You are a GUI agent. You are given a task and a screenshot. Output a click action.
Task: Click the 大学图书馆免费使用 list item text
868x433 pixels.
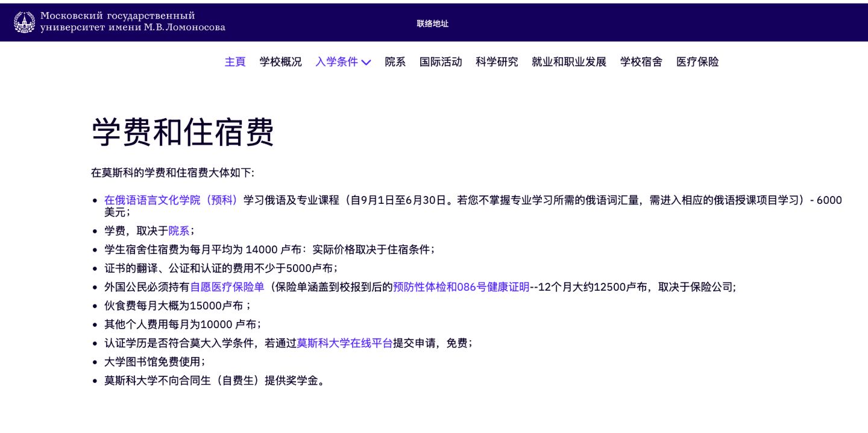pyautogui.click(x=154, y=362)
